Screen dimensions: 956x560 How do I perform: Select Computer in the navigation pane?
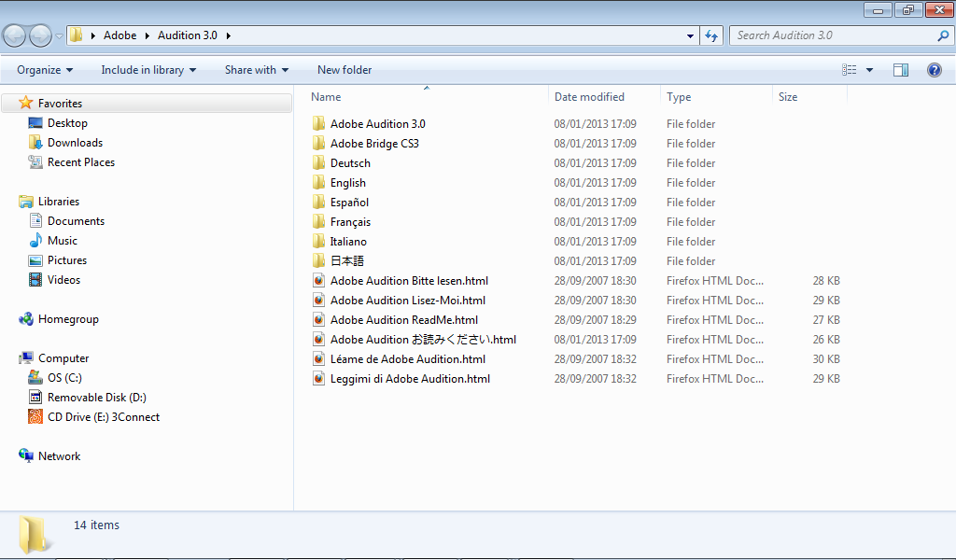click(x=63, y=358)
